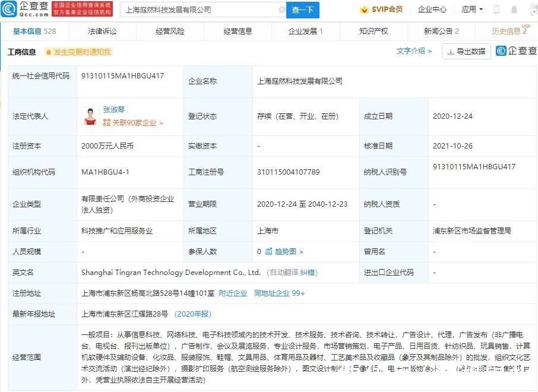Expand 文字介绍 link arrow
The image size is (538, 392).
tap(429, 51)
